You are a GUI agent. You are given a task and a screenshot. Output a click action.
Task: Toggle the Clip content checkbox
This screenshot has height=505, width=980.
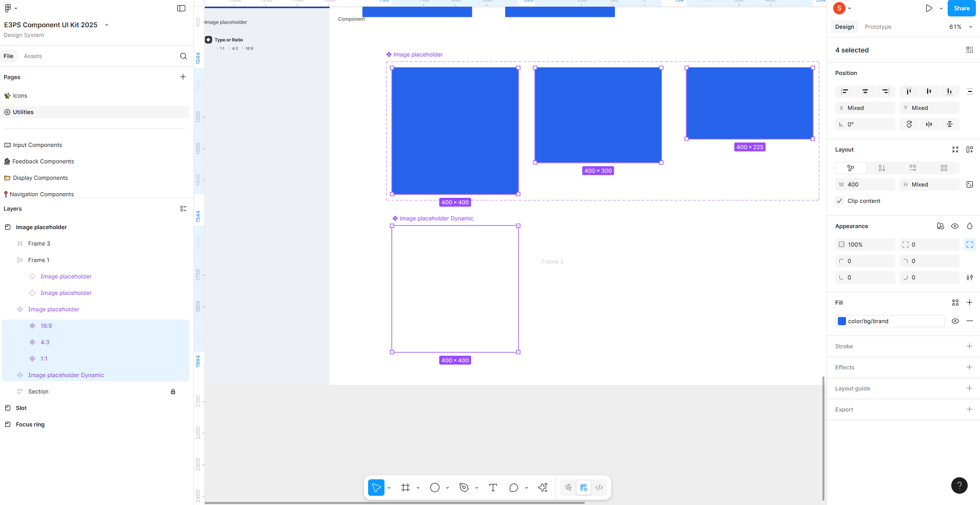click(x=839, y=201)
